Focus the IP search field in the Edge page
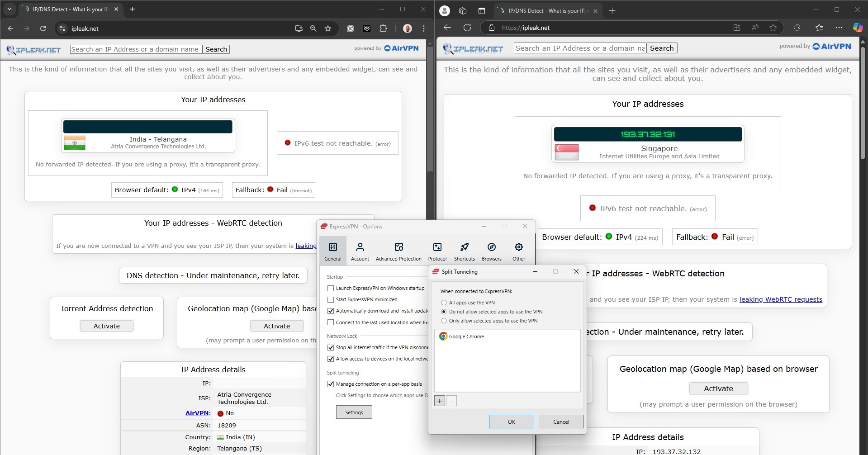 click(580, 48)
